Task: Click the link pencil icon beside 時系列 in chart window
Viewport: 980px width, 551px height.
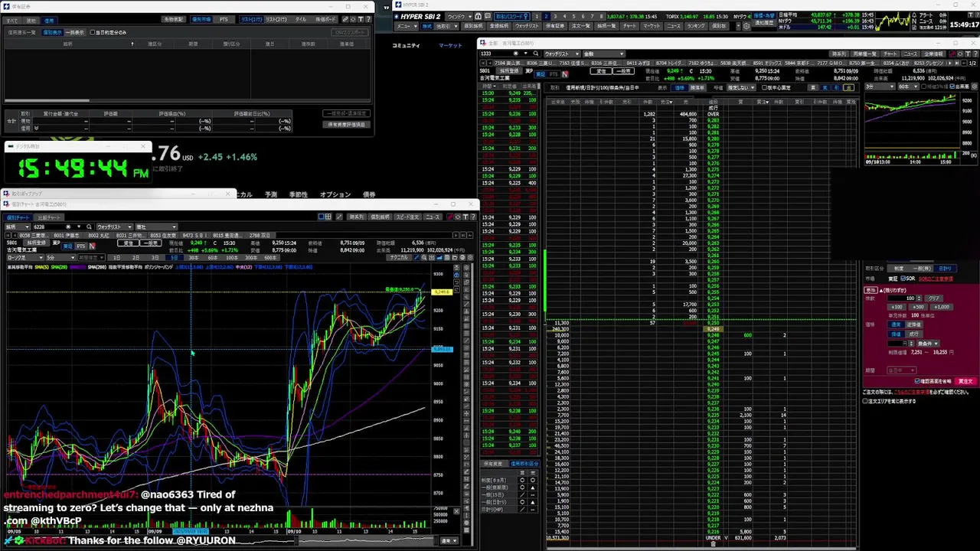Action: point(339,217)
